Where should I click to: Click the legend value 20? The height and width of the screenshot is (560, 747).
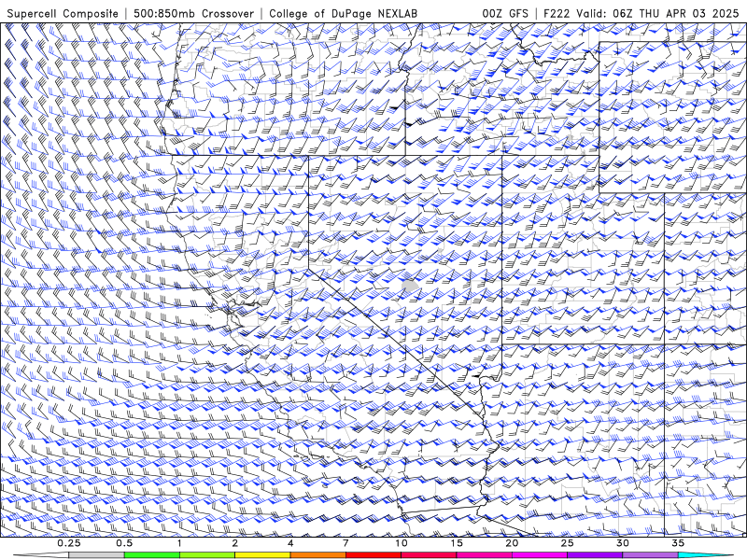(512, 543)
